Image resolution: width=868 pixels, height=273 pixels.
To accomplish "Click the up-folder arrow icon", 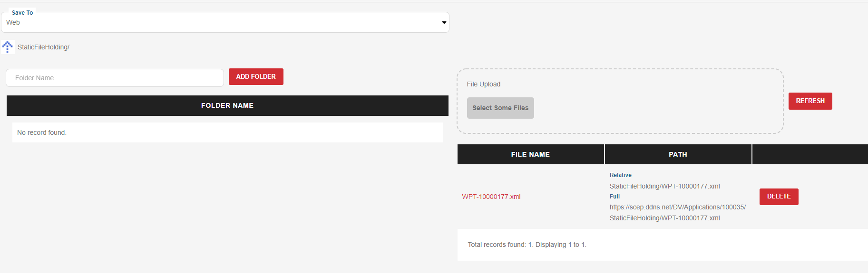I will tap(8, 47).
